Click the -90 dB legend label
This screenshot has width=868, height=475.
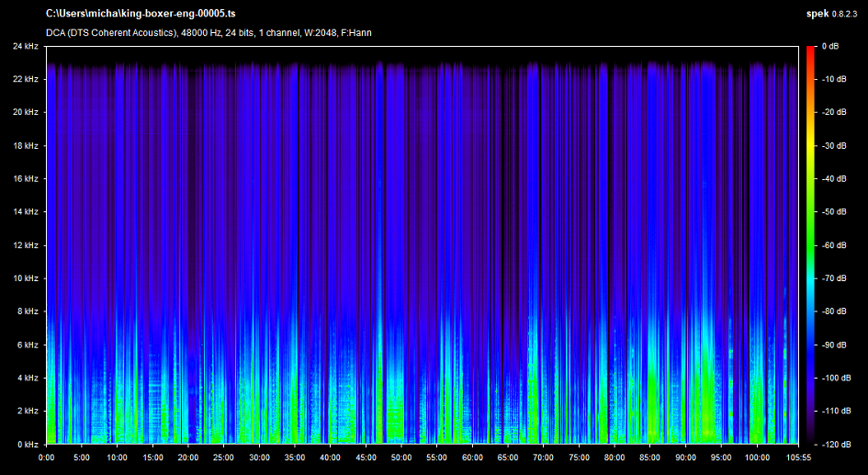(x=835, y=345)
